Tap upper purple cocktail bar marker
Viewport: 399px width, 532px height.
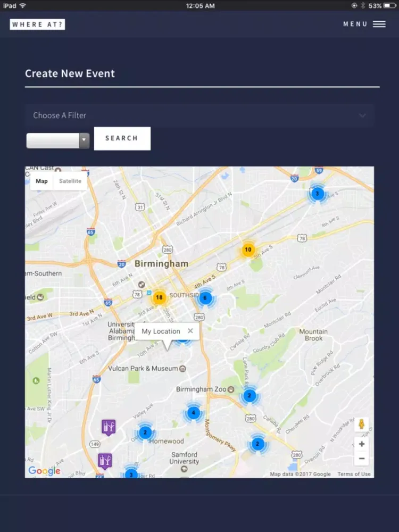pos(109,427)
